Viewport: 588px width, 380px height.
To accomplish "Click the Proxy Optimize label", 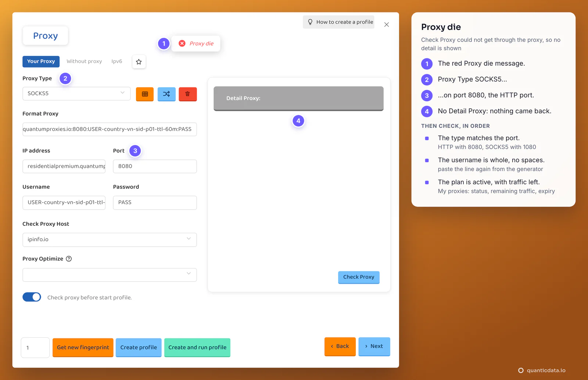I will [43, 259].
